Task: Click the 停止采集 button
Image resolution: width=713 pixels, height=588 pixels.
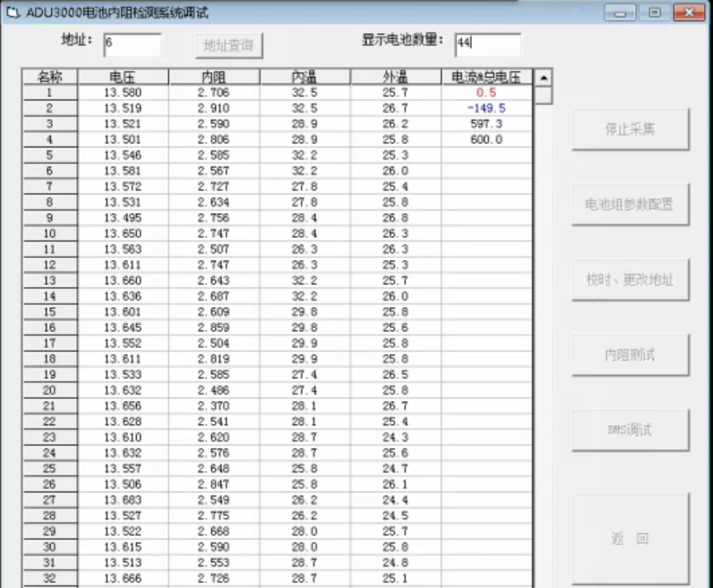Action: pyautogui.click(x=630, y=129)
